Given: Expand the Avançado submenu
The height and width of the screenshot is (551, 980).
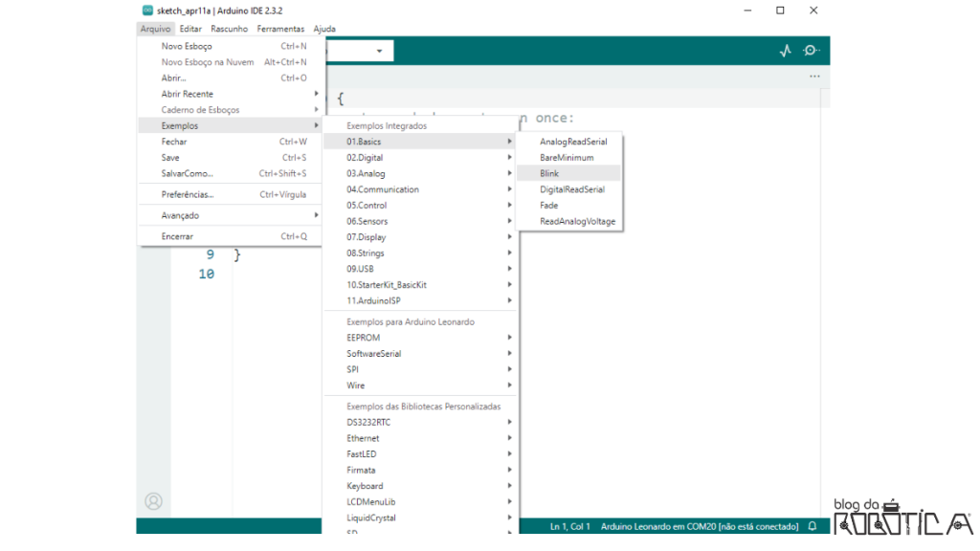Looking at the screenshot, I should click(230, 215).
